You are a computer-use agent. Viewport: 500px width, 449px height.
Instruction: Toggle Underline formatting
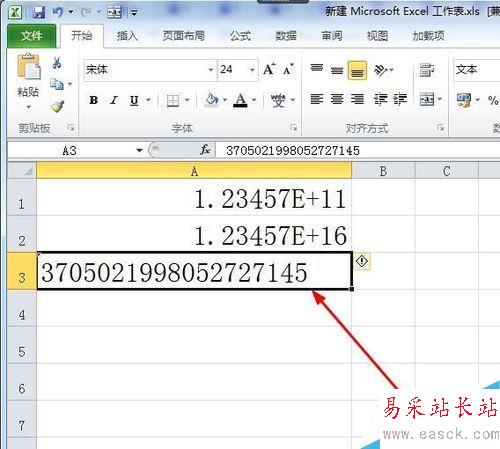pyautogui.click(x=134, y=100)
